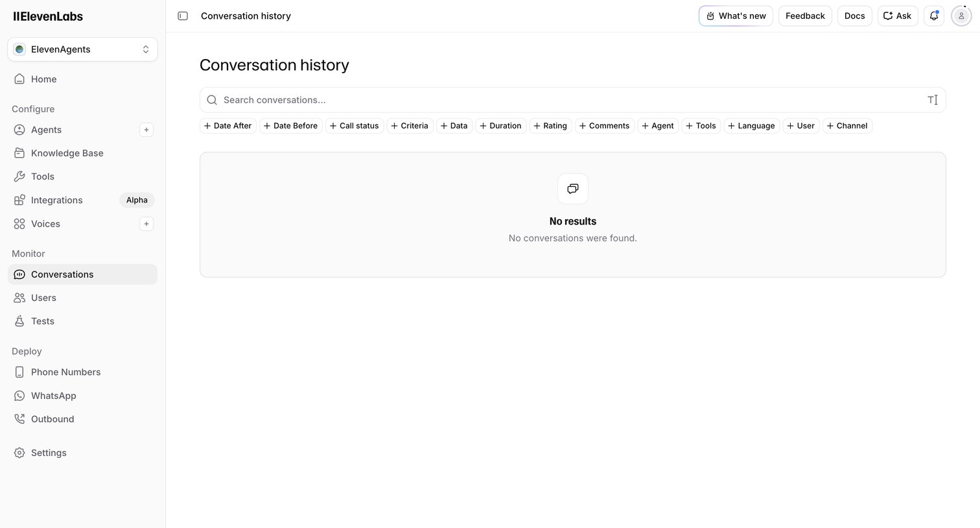Open the user profile avatar
This screenshot has width=980, height=528.
[x=961, y=16]
